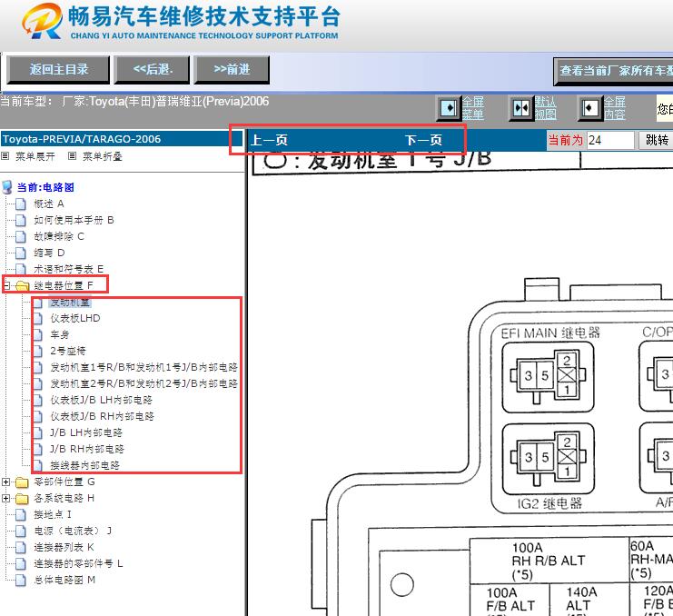The width and height of the screenshot is (673, 616).
Task: Expand the 各系统电路 H folder
Action: click(6, 498)
